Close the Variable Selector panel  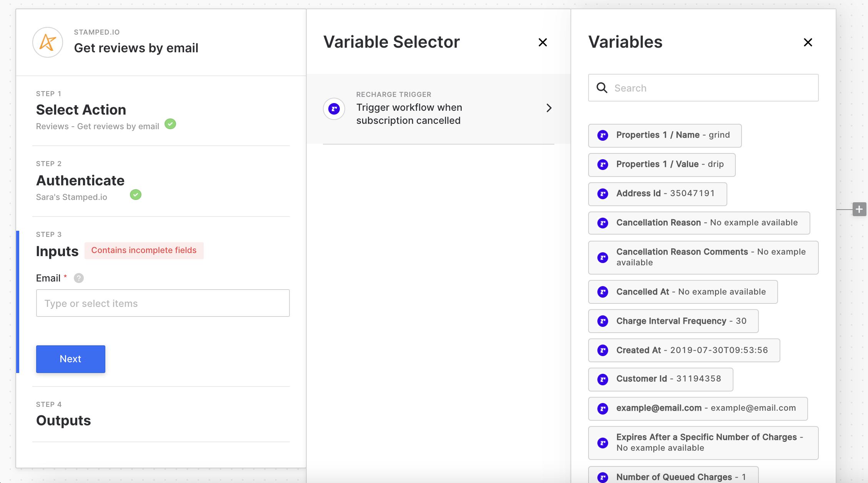[542, 42]
